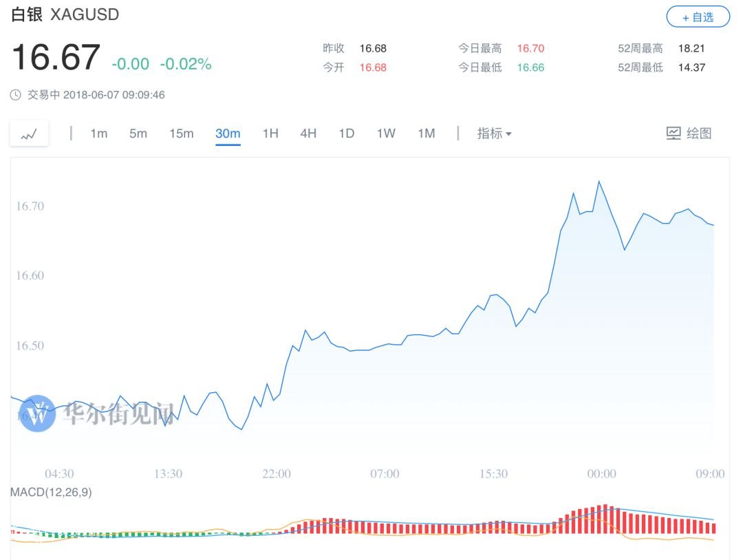Click the MACD(12,26,9) indicator label
Viewport: 743px width, 560px height.
(x=51, y=493)
